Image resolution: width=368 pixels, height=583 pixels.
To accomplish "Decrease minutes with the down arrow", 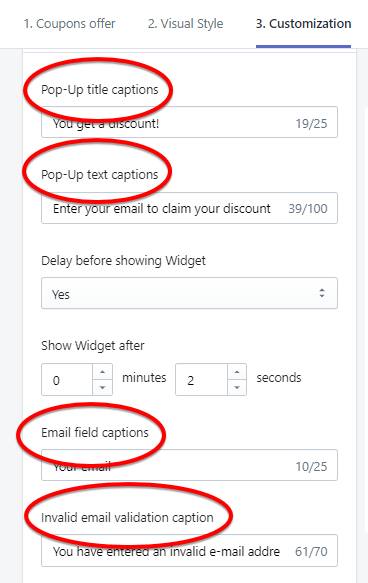I will point(103,387).
